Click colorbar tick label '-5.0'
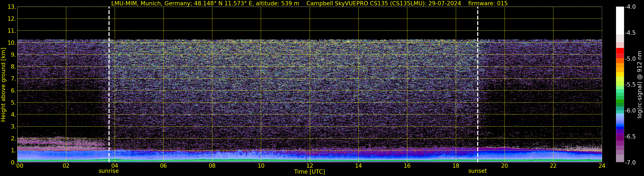Image resolution: width=644 pixels, height=176 pixels. [x=630, y=59]
